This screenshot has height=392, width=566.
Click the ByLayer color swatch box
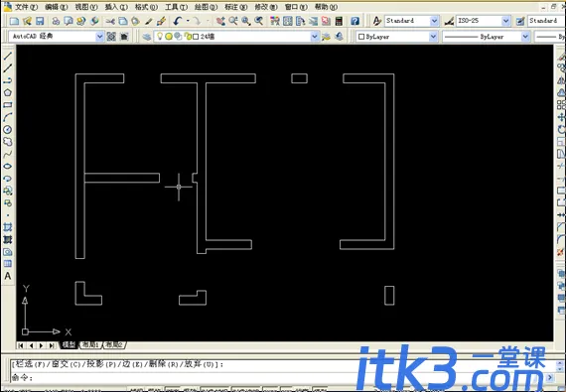pyautogui.click(x=361, y=37)
